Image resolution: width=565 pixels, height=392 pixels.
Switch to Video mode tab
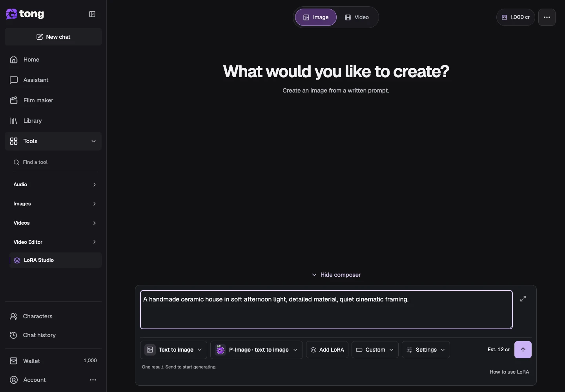[x=357, y=17]
